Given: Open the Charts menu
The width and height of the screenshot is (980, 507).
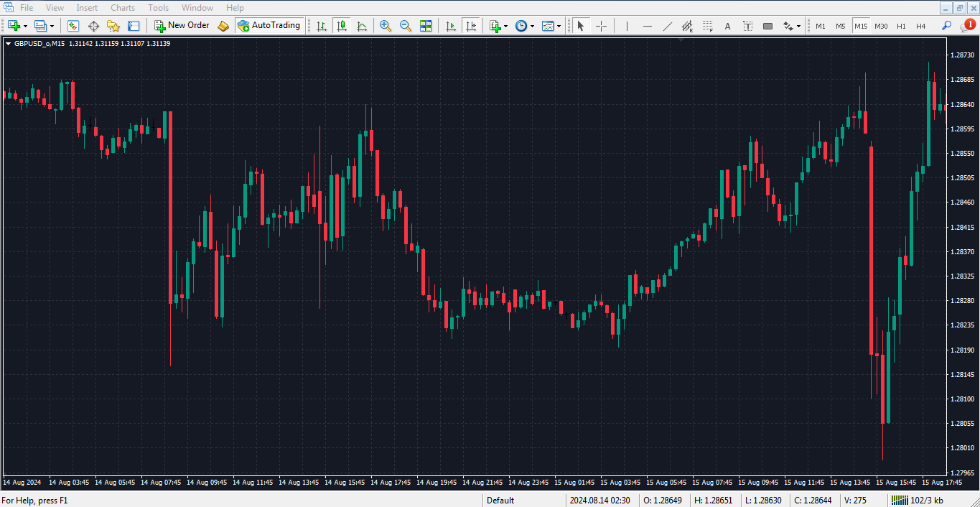Looking at the screenshot, I should click(x=122, y=7).
